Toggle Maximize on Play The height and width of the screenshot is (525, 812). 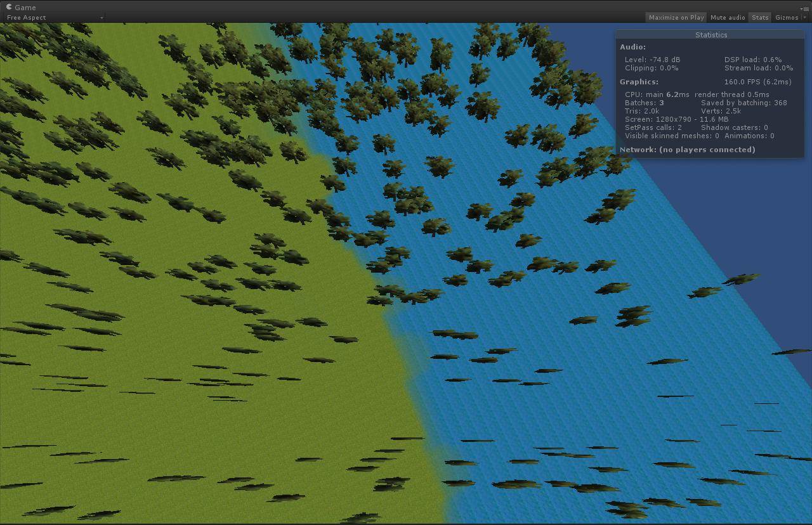(675, 17)
